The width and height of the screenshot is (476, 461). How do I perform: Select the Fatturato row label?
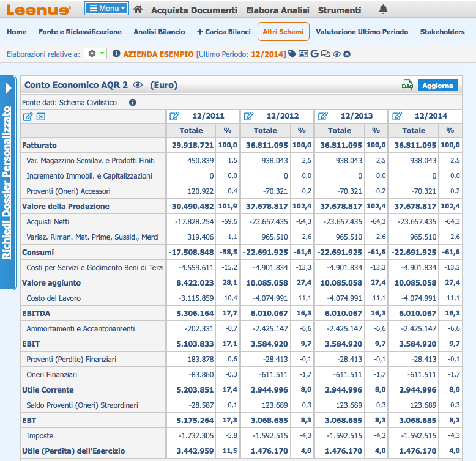(x=39, y=146)
